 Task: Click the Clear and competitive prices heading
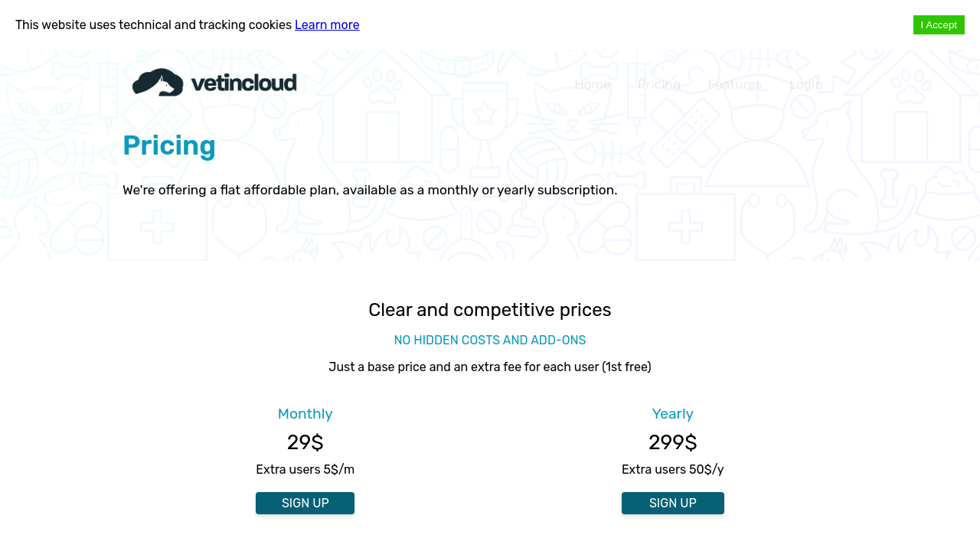490,310
